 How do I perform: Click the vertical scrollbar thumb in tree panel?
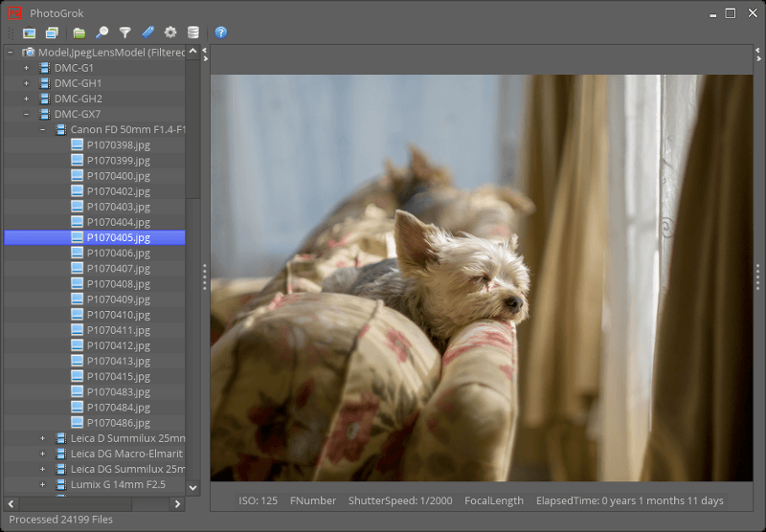click(x=193, y=129)
